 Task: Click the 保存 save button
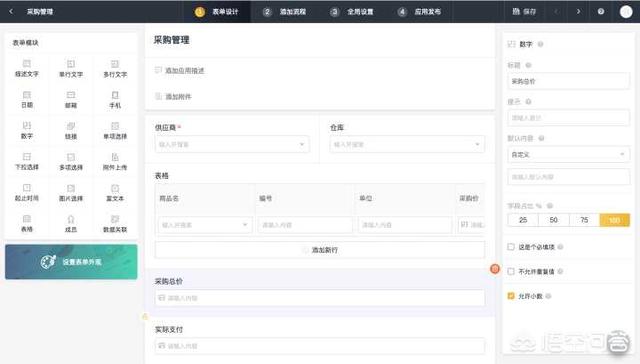[524, 11]
